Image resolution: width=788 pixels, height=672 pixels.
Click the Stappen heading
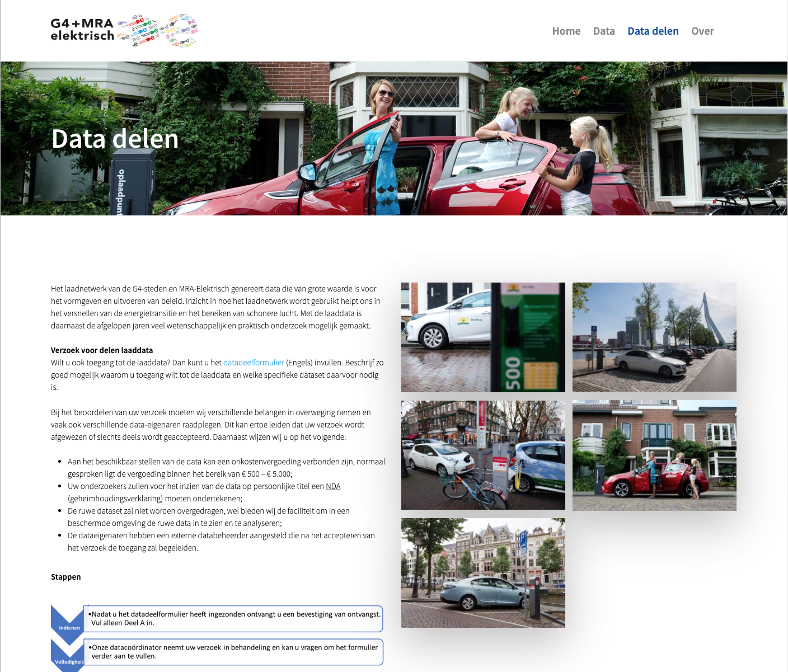pos(66,577)
